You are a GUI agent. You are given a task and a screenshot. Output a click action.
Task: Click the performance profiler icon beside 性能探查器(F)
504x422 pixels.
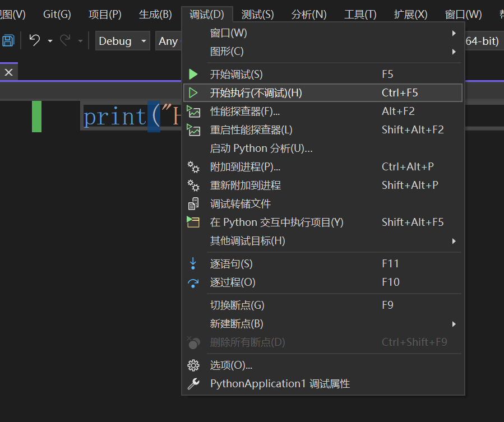pyautogui.click(x=193, y=112)
